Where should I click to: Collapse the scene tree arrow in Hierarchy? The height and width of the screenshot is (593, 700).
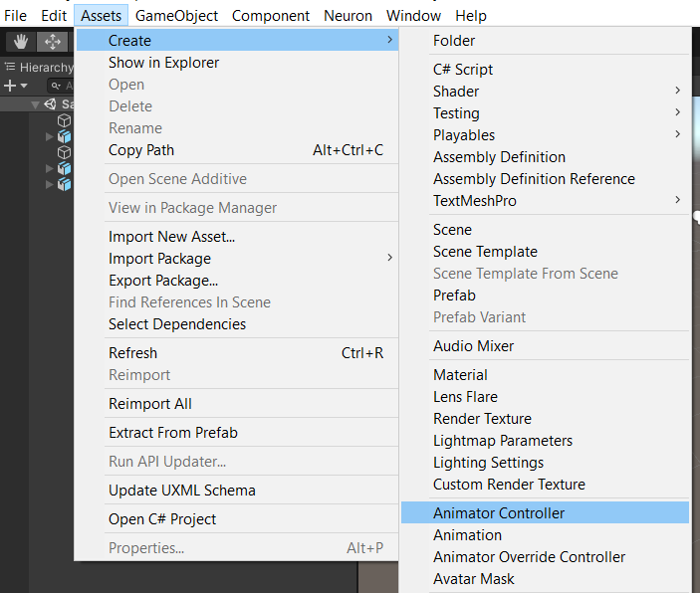35,104
